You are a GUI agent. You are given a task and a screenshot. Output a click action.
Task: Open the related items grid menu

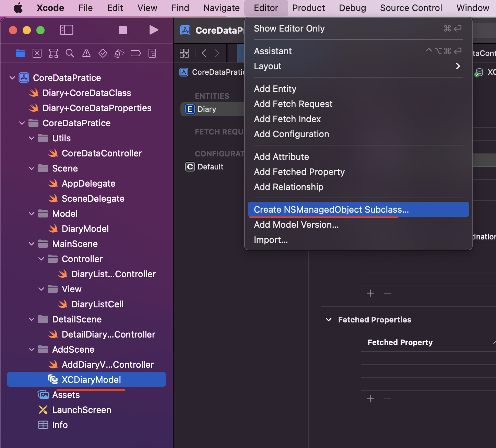point(184,53)
